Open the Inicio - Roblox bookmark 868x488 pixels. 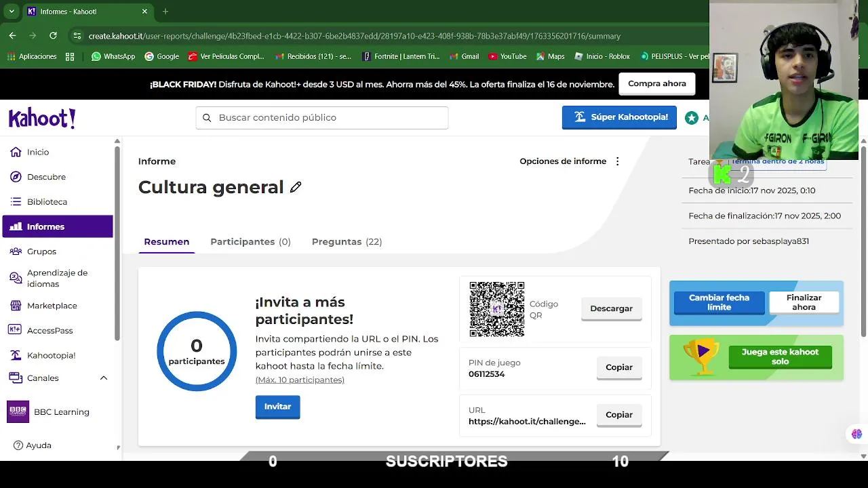pyautogui.click(x=602, y=56)
